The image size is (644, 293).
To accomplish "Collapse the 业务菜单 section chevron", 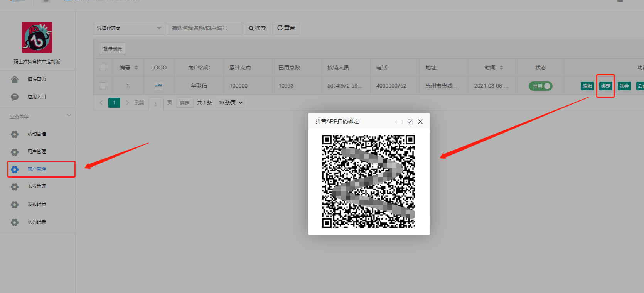I will point(69,115).
